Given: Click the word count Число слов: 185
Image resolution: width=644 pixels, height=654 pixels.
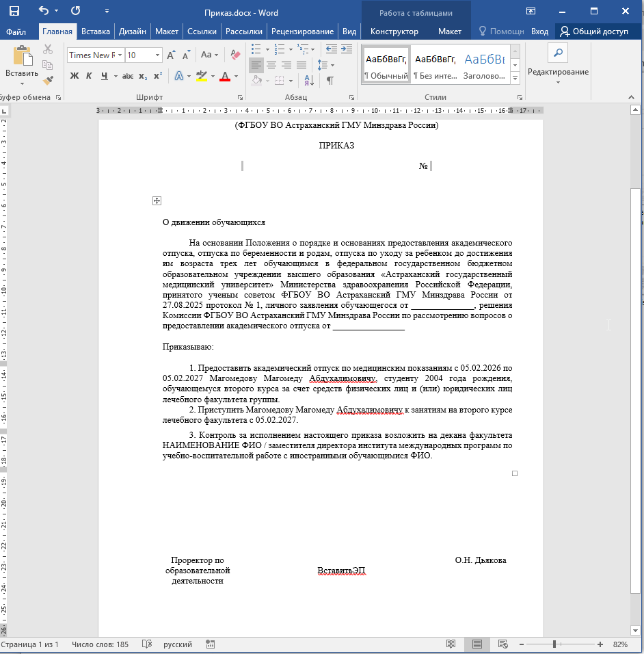Looking at the screenshot, I should [100, 644].
